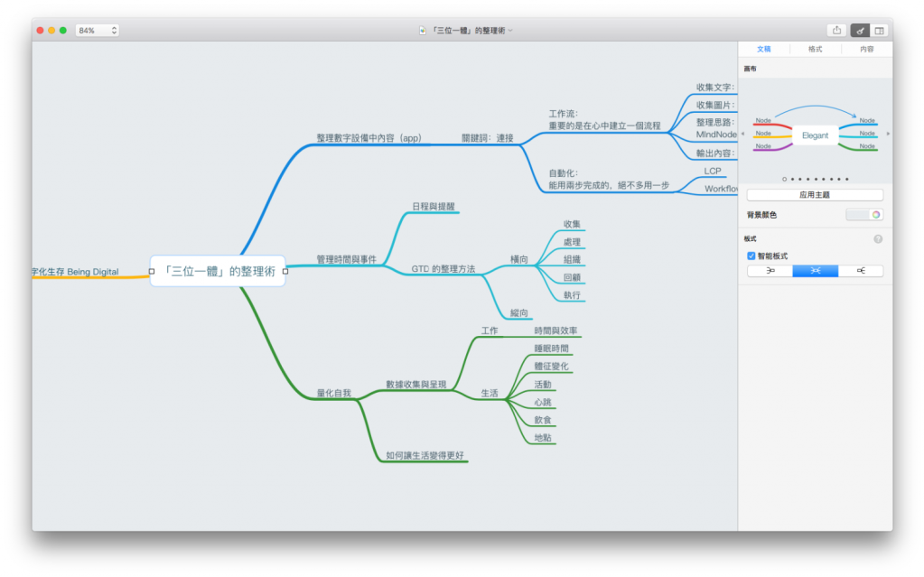The width and height of the screenshot is (924, 577).
Task: Select the node 管理時間與事件
Action: click(x=347, y=259)
